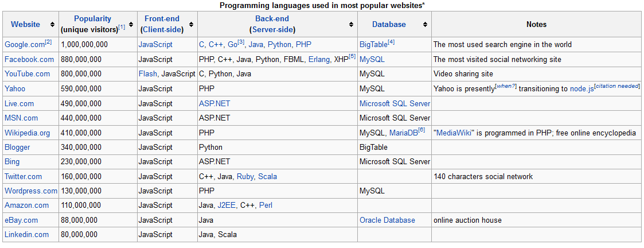Open the Erlang link
Viewport: 644px width, 248px height.
319,59
